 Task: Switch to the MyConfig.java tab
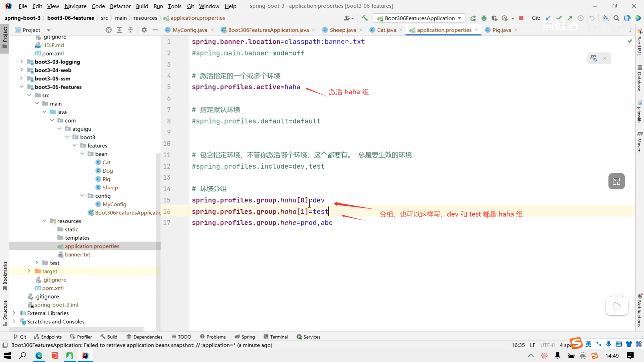pyautogui.click(x=190, y=30)
